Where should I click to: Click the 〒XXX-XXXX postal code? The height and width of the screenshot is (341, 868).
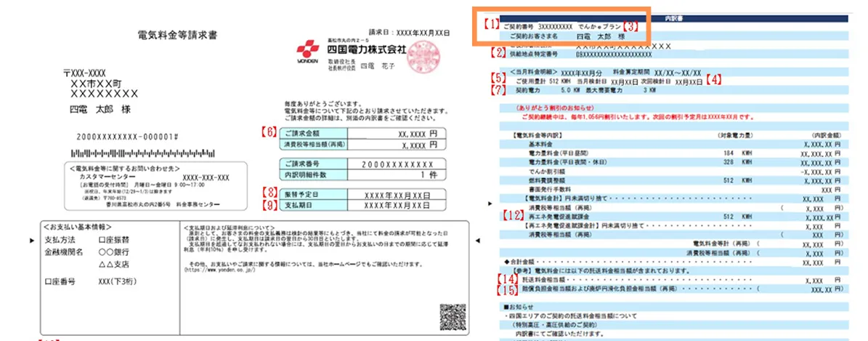click(x=85, y=73)
